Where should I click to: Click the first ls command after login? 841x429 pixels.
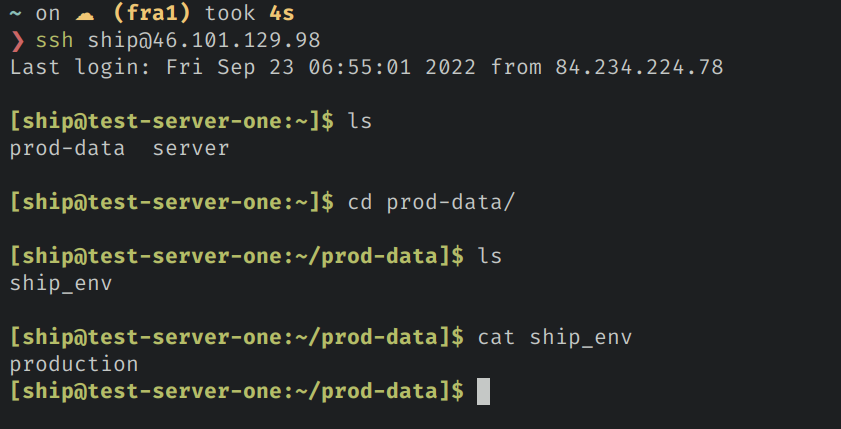click(360, 122)
